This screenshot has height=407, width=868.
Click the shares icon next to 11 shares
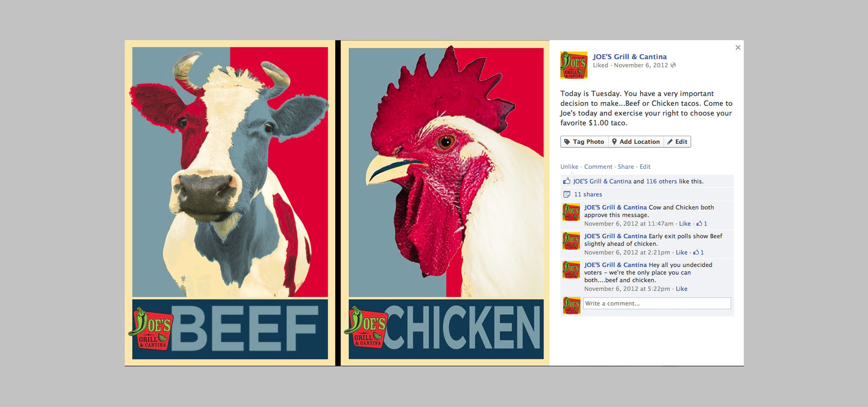point(566,194)
